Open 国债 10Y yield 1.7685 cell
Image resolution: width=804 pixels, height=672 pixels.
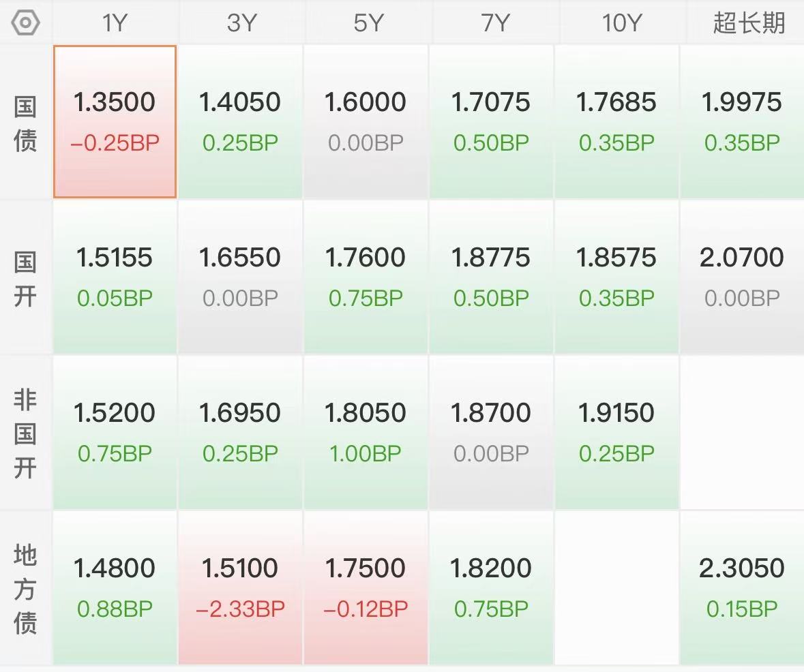coord(616,121)
